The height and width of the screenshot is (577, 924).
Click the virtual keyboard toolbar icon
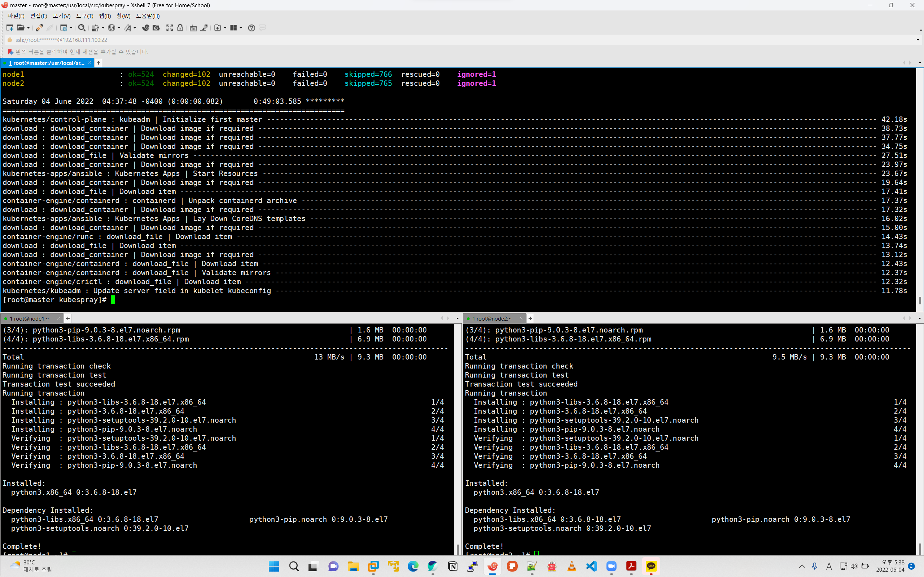point(193,28)
